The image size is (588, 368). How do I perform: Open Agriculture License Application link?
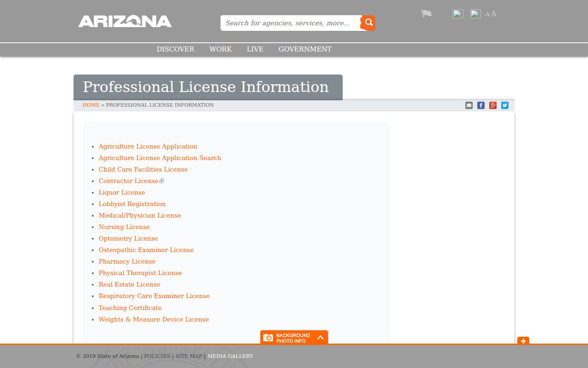tap(148, 146)
